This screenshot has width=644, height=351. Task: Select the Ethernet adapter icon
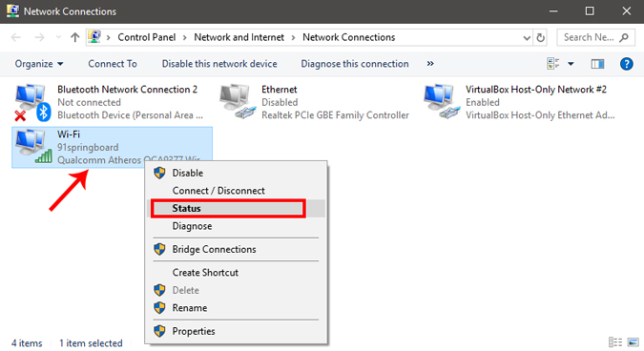(238, 102)
